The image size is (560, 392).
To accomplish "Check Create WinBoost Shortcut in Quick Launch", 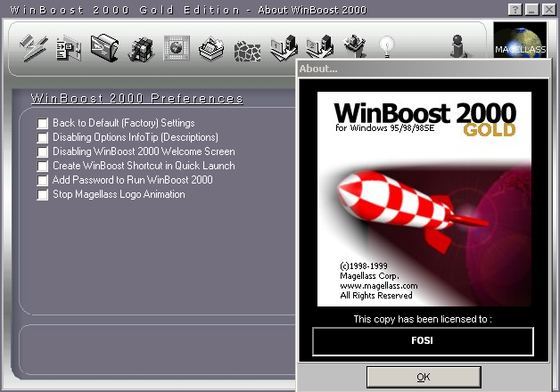I will click(43, 167).
